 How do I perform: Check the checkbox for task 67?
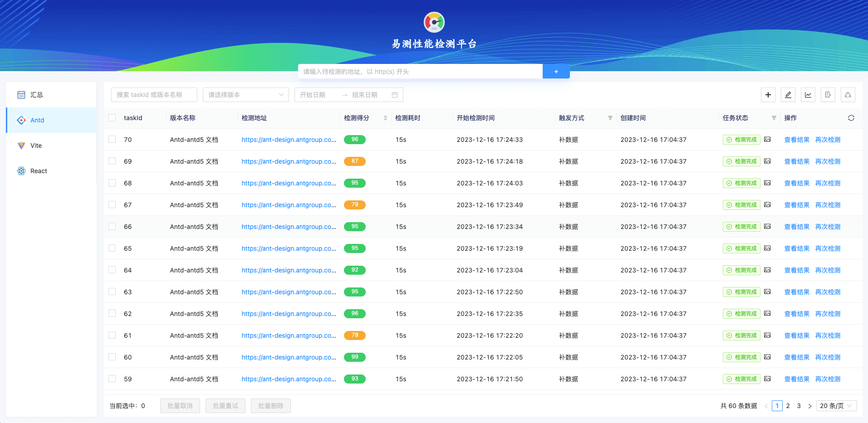[112, 204]
